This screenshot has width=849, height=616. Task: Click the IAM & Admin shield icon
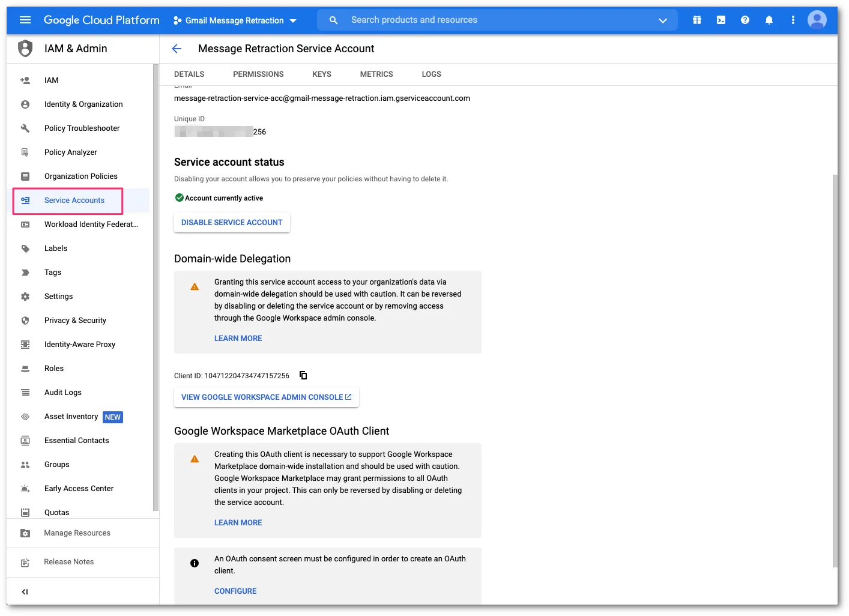25,48
